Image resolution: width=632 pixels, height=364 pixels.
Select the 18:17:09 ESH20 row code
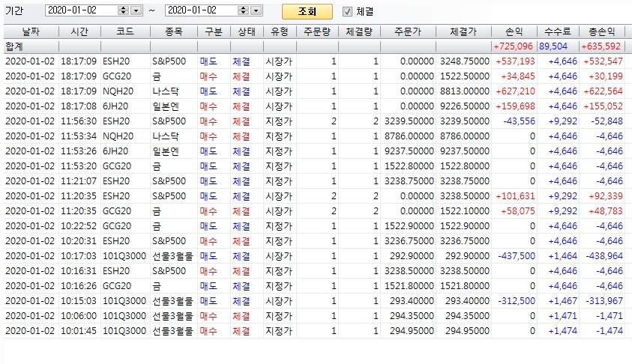[116, 61]
